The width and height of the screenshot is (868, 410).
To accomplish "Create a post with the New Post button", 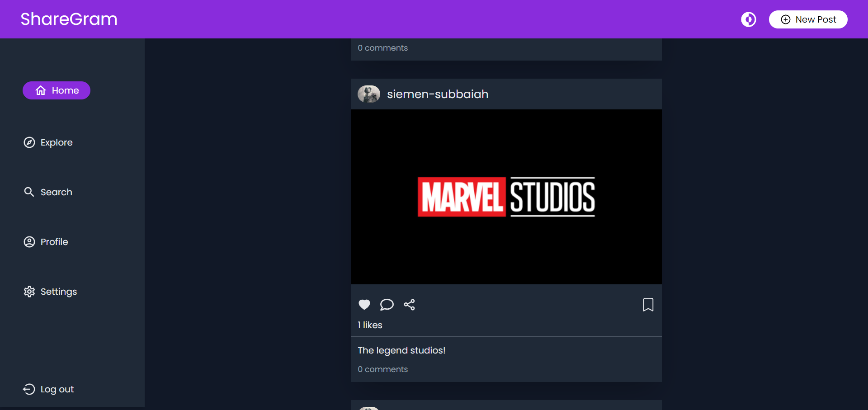I will pos(808,19).
